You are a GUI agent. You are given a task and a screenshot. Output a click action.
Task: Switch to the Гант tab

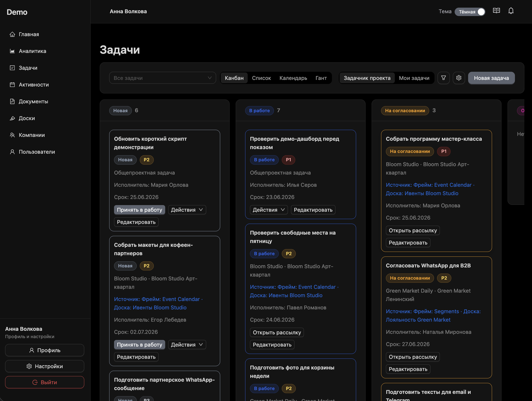(321, 78)
